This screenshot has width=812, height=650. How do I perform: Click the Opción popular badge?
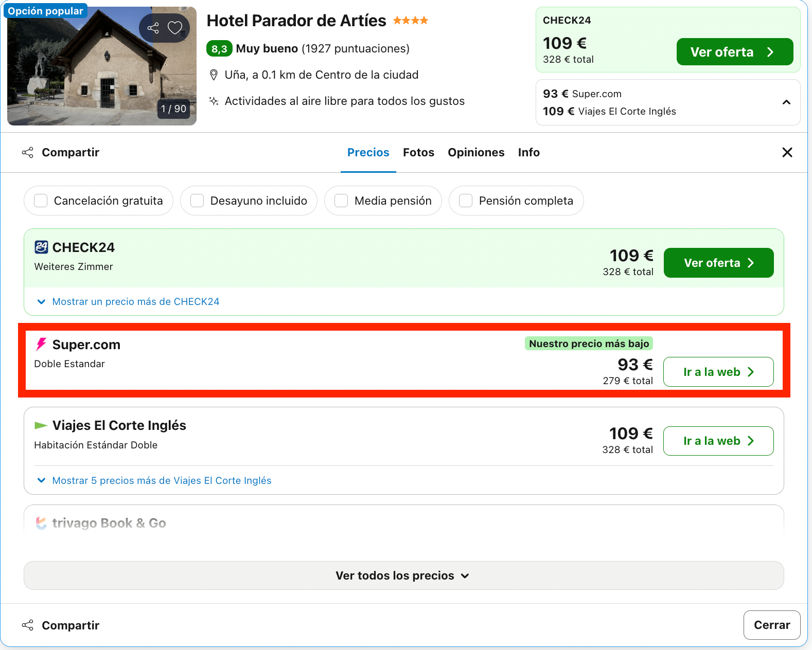[45, 11]
